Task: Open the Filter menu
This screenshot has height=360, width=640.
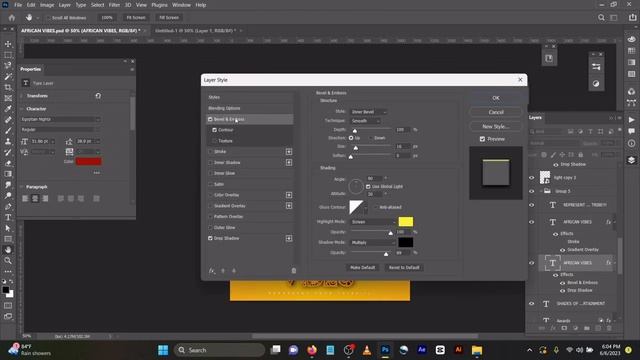Action: pyautogui.click(x=114, y=5)
